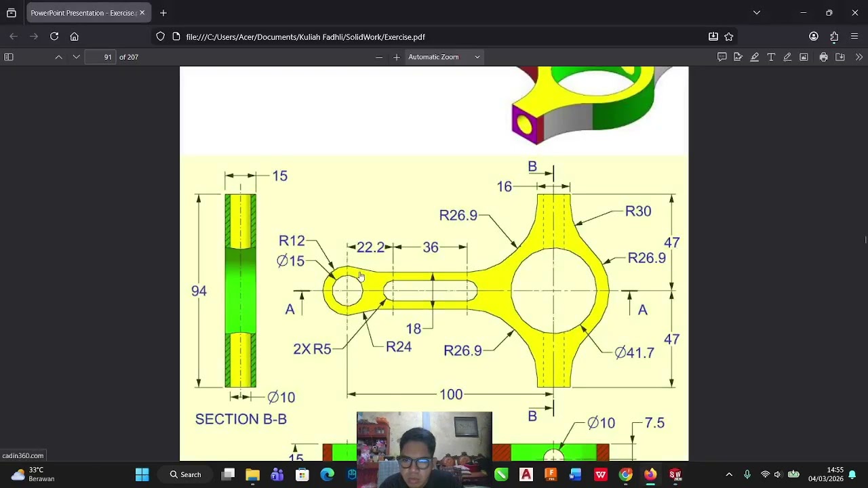Image resolution: width=868 pixels, height=488 pixels.
Task: Open Google Chrome from the taskbar
Action: tap(625, 474)
